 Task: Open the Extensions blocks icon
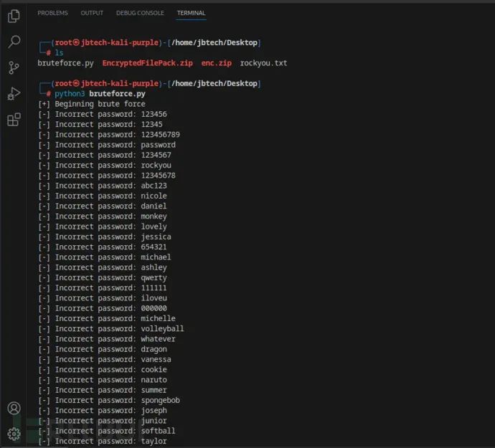point(14,120)
